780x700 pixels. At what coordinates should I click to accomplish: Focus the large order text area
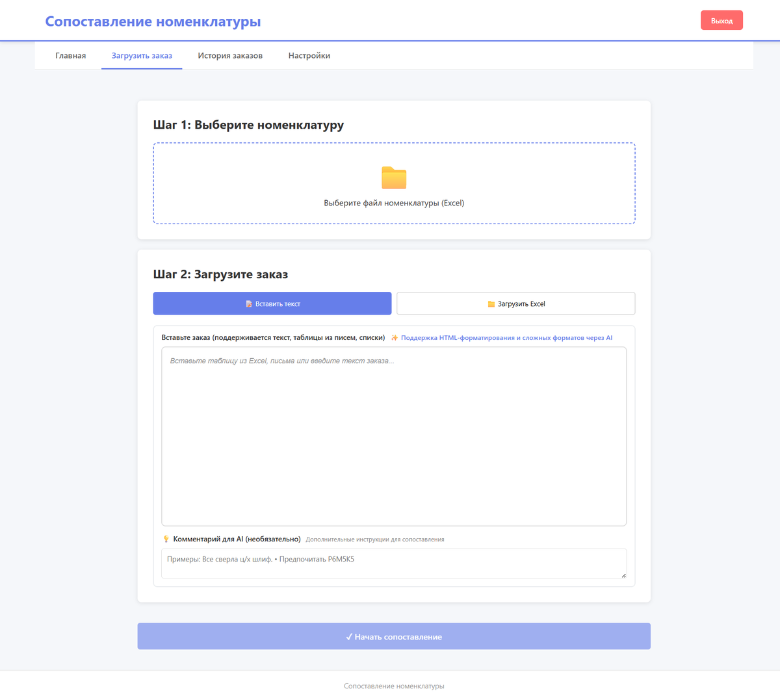click(x=394, y=436)
